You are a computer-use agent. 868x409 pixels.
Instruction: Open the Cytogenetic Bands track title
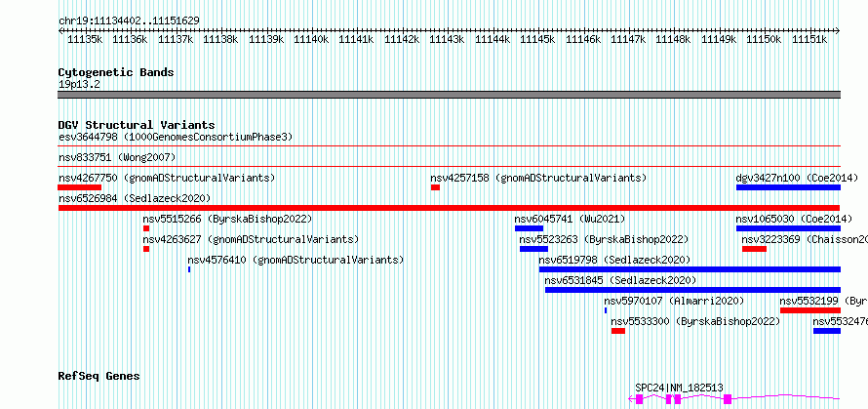(116, 72)
